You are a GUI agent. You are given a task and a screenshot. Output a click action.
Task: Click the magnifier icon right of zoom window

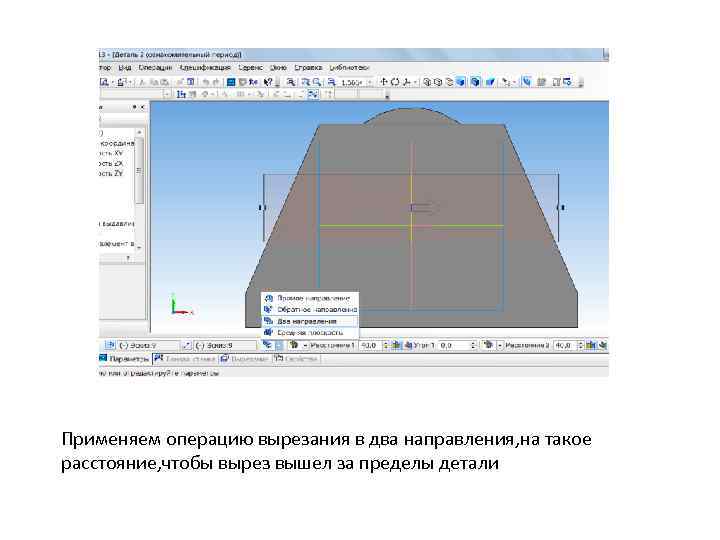pyautogui.click(x=317, y=82)
